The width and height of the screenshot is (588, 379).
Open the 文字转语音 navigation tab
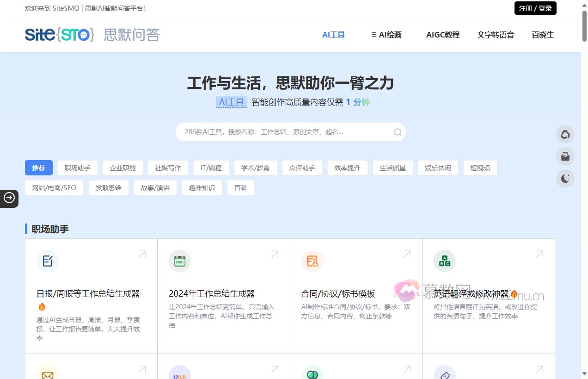pyautogui.click(x=495, y=34)
